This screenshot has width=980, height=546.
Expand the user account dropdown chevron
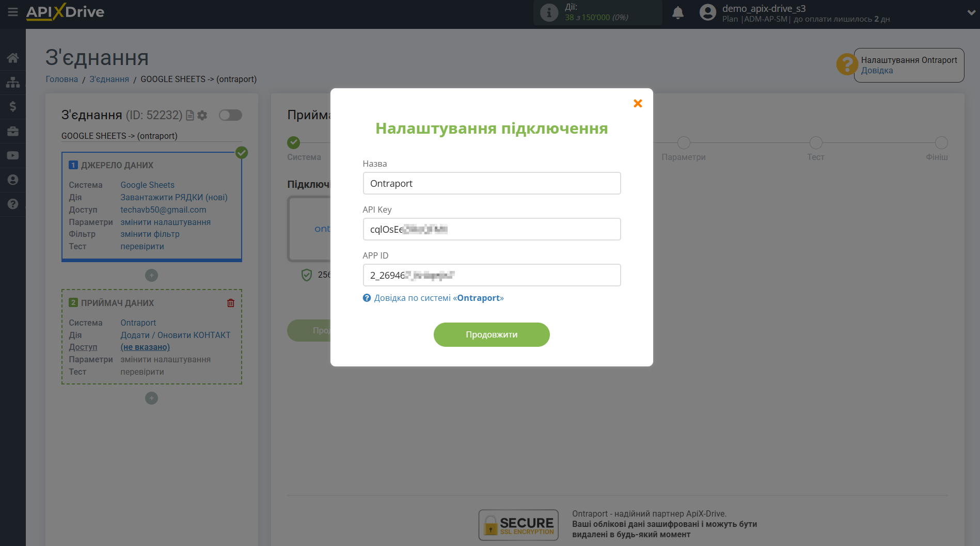971,13
